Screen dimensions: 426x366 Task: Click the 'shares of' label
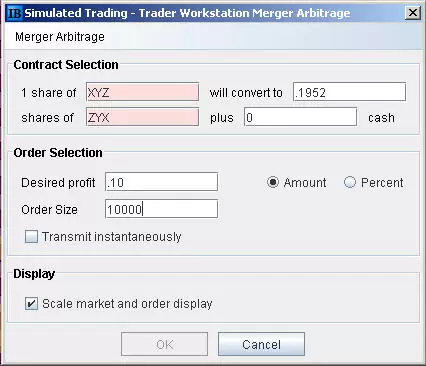pos(47,118)
